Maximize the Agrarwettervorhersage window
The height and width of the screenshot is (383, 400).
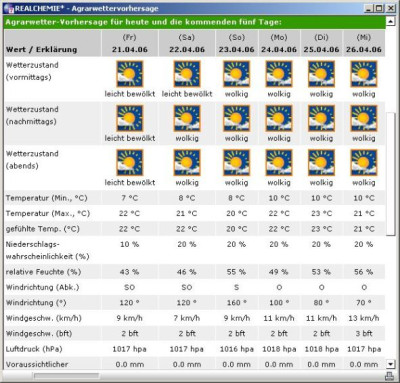pyautogui.click(x=379, y=8)
